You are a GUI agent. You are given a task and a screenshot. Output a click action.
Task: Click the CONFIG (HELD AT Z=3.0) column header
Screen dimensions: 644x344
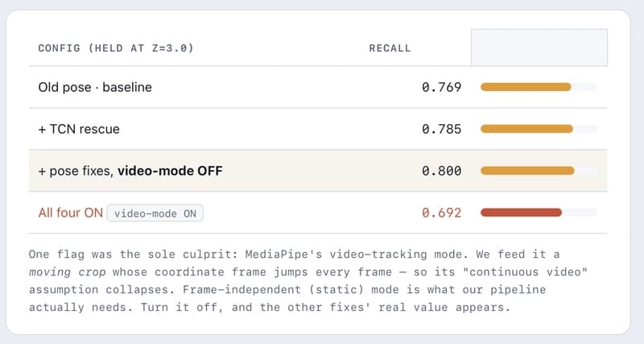[x=115, y=48]
